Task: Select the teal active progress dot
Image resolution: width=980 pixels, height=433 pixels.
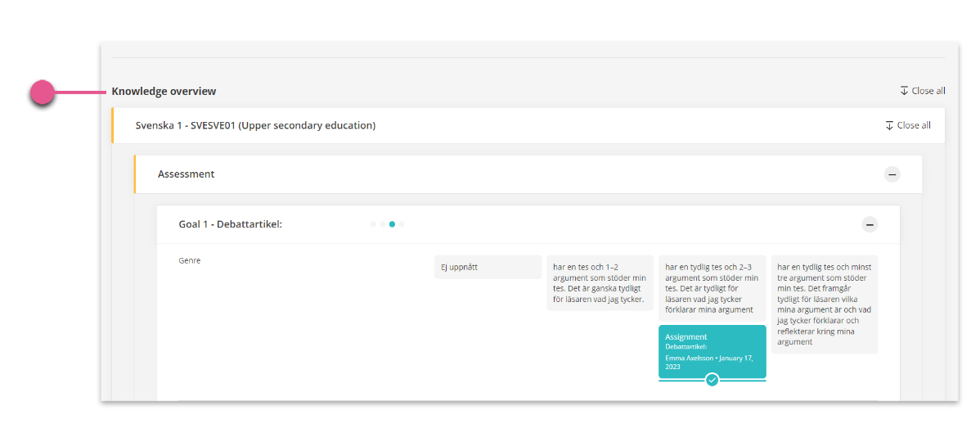Action: coord(392,224)
